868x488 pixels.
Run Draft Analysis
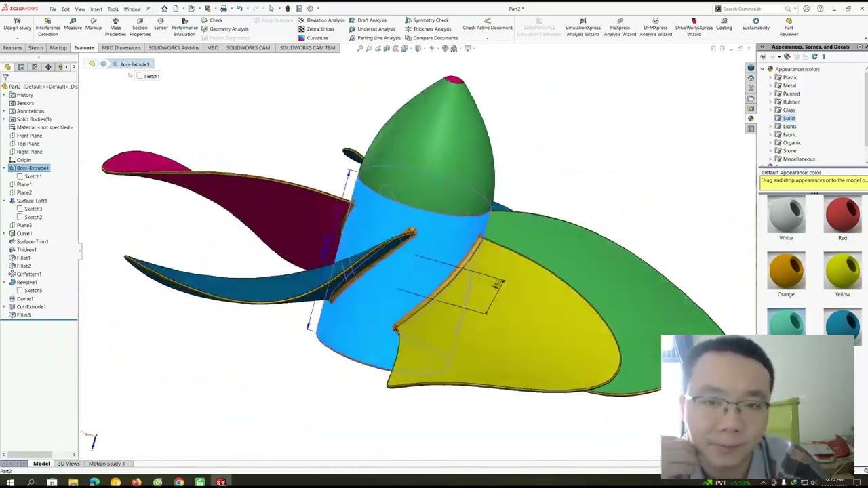[368, 20]
